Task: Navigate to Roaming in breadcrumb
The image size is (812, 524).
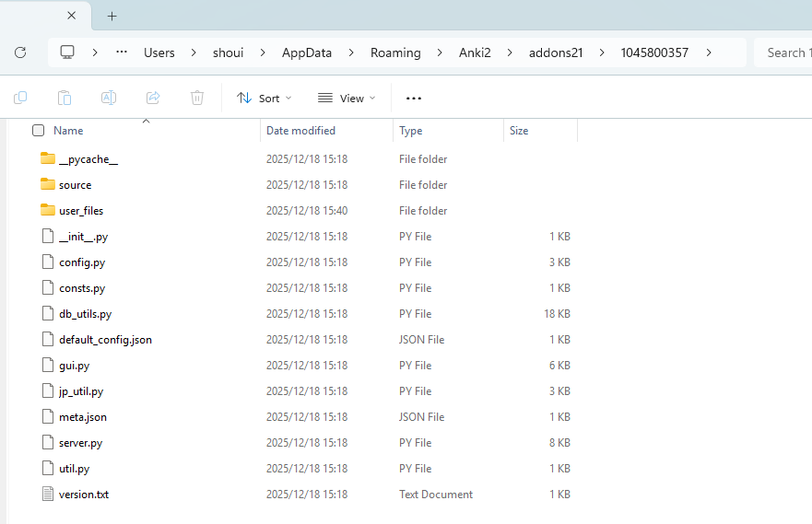Action: pyautogui.click(x=395, y=52)
